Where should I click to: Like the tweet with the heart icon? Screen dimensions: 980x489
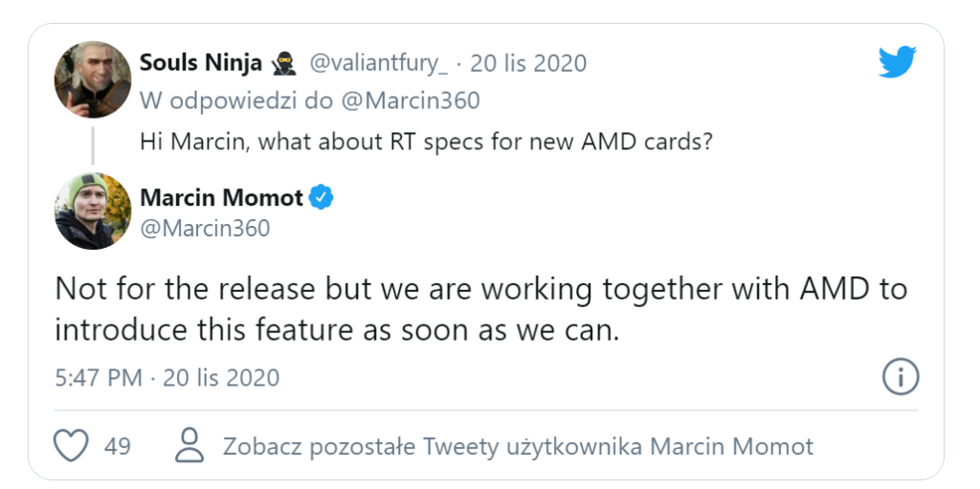[x=72, y=445]
